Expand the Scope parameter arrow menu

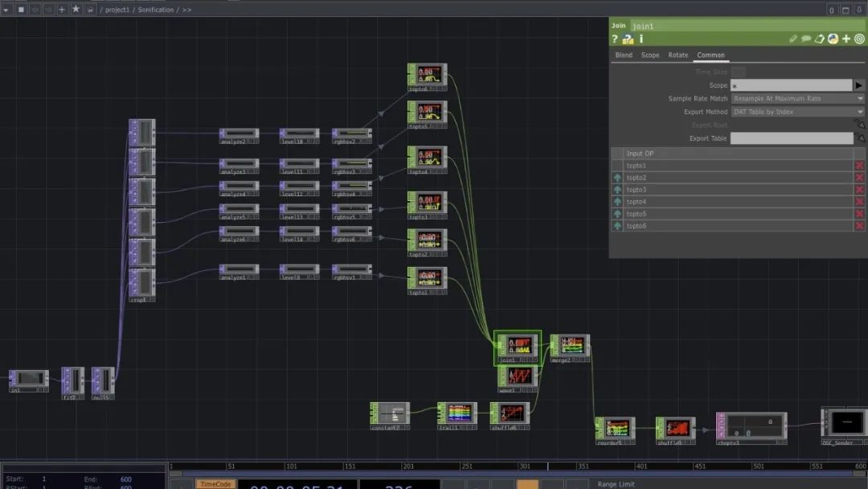pyautogui.click(x=859, y=85)
